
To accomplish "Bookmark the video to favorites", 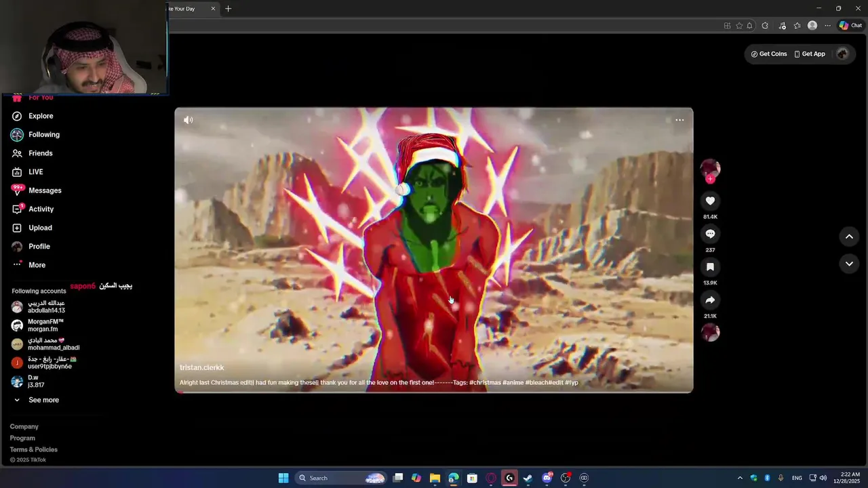I will [x=710, y=267].
